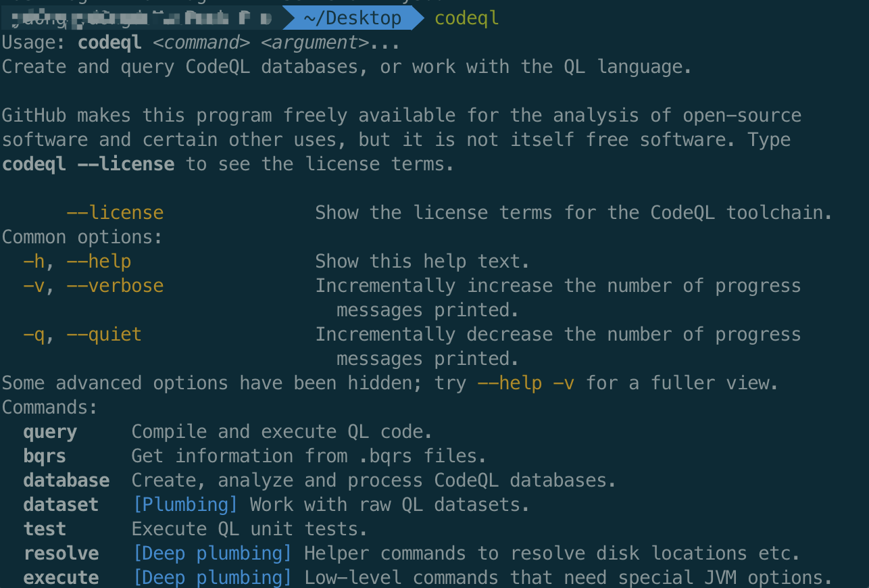
Task: Click [Deep plumbing] tag beside execute
Action: (212, 578)
